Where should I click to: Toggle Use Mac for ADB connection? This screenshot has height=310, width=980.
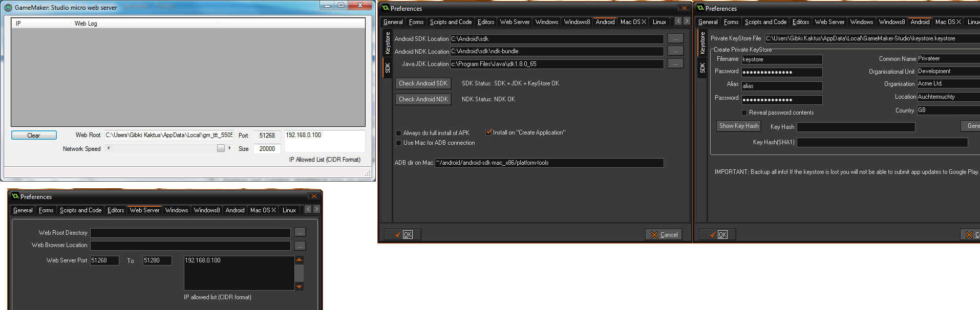tap(398, 143)
